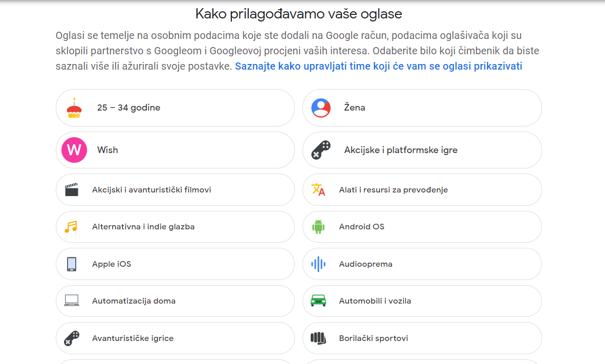Click the Apple iOS phone icon
The width and height of the screenshot is (605, 364).
point(72,264)
